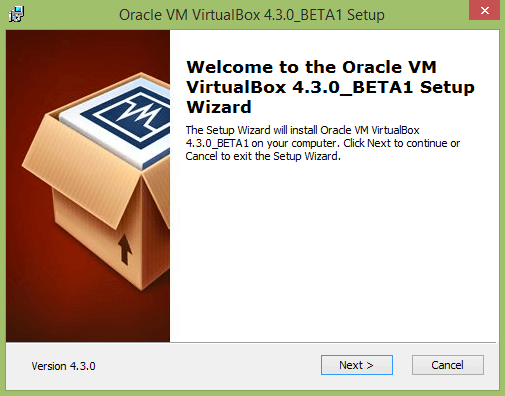Screen dimensions: 505x396
Task: Click the gray footer area between version and Next
Action: tap(207, 366)
